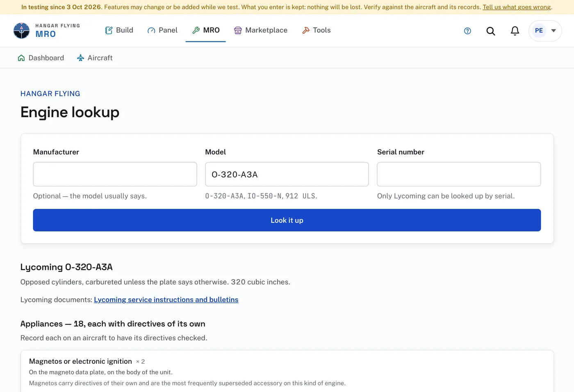574x392 pixels.
Task: Open notifications bell icon
Action: point(515,31)
